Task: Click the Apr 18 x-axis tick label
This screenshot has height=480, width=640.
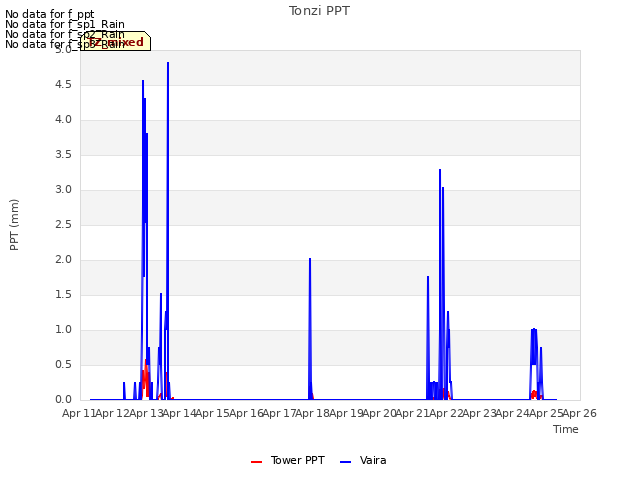Action: [x=312, y=413]
